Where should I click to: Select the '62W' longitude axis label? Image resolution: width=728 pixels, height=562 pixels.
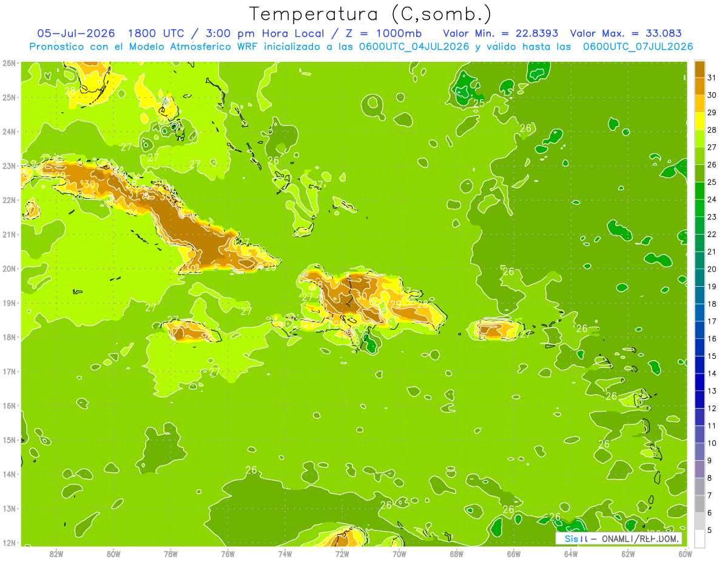click(x=628, y=554)
